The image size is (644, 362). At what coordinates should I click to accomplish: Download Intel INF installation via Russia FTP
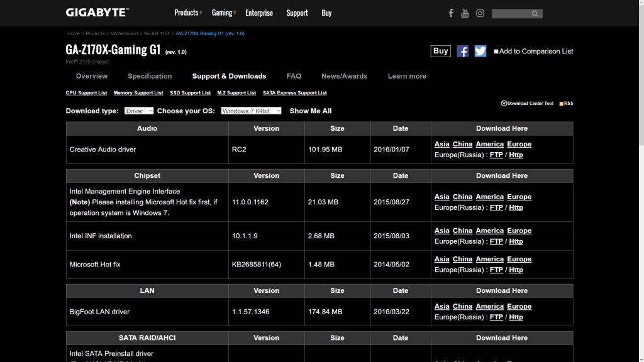496,241
